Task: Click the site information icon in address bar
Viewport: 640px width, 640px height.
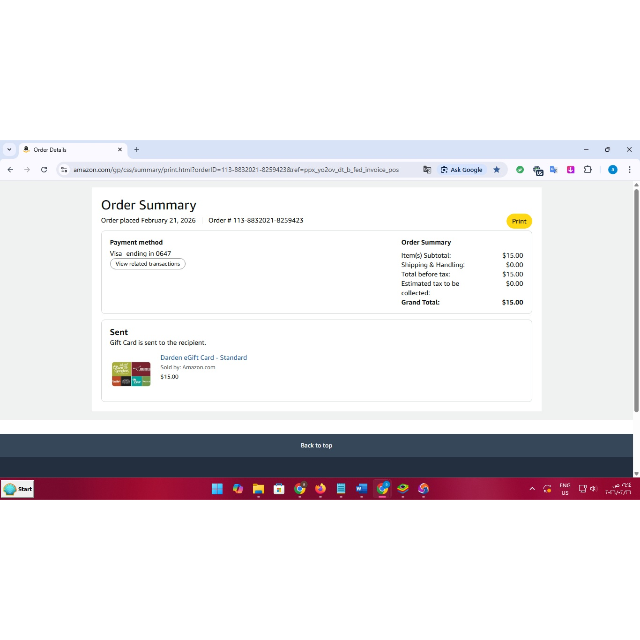Action: (x=64, y=170)
